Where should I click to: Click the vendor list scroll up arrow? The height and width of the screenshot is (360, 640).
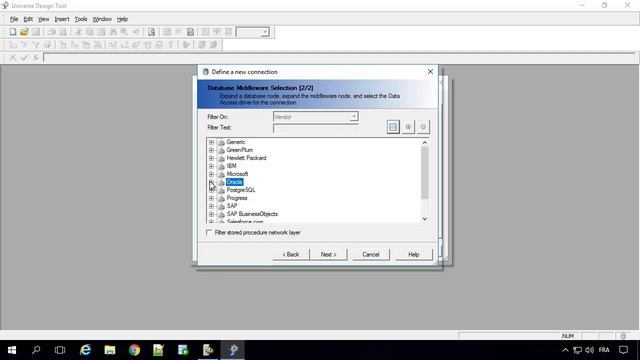coord(424,142)
